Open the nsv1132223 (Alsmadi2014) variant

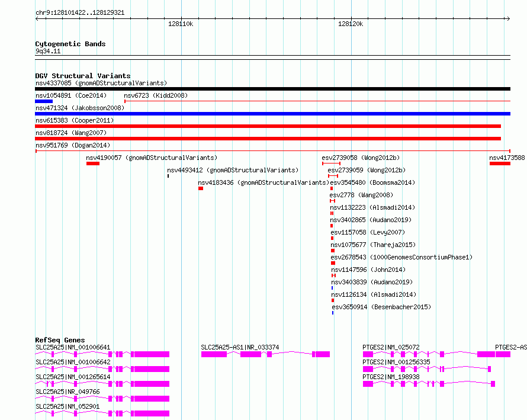click(x=372, y=207)
